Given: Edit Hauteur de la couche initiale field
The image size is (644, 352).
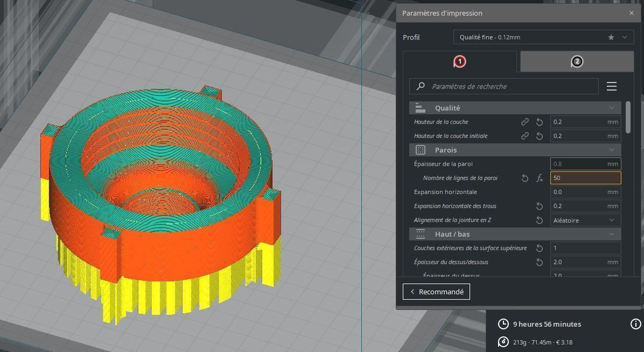Looking at the screenshot, I should tap(585, 136).
